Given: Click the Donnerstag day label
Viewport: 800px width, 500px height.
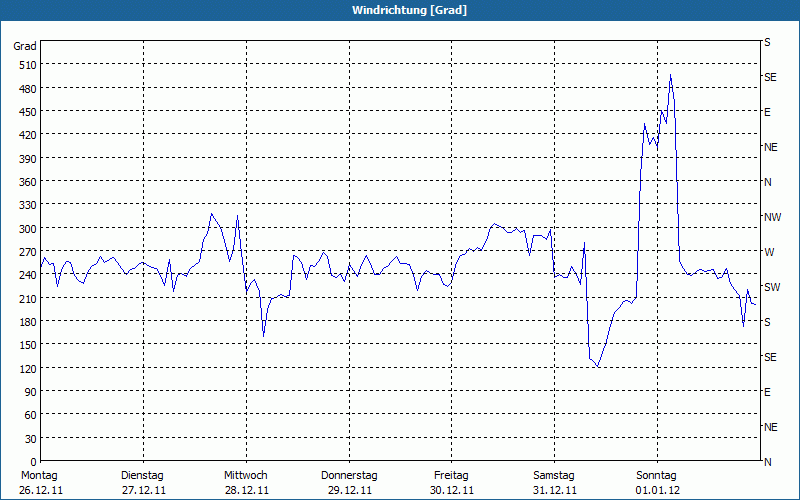Looking at the screenshot, I should pyautogui.click(x=349, y=476).
